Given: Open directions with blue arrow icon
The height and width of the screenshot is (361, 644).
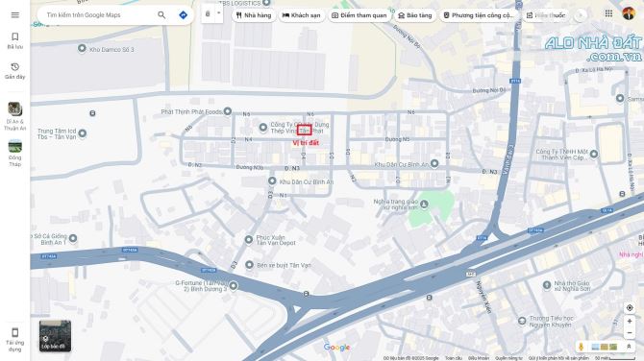Looking at the screenshot, I should (x=184, y=15).
